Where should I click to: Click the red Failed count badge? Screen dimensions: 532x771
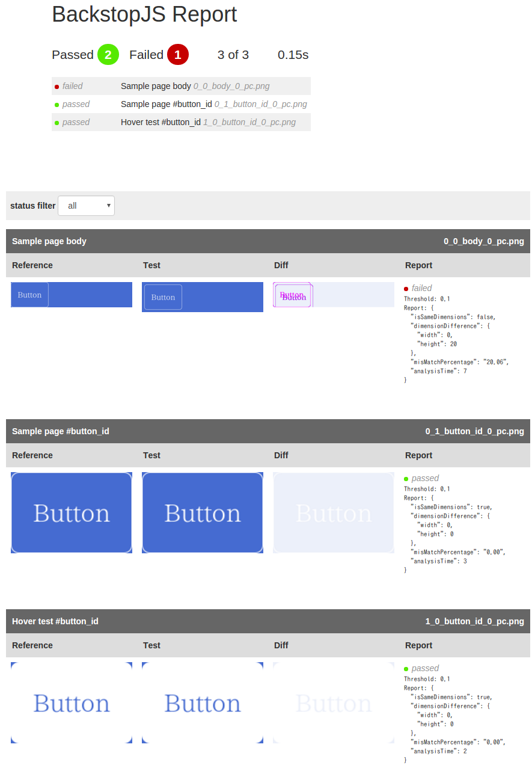coord(178,55)
